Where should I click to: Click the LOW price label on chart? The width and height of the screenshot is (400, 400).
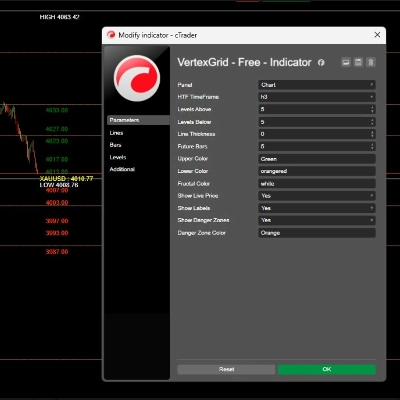coord(59,185)
